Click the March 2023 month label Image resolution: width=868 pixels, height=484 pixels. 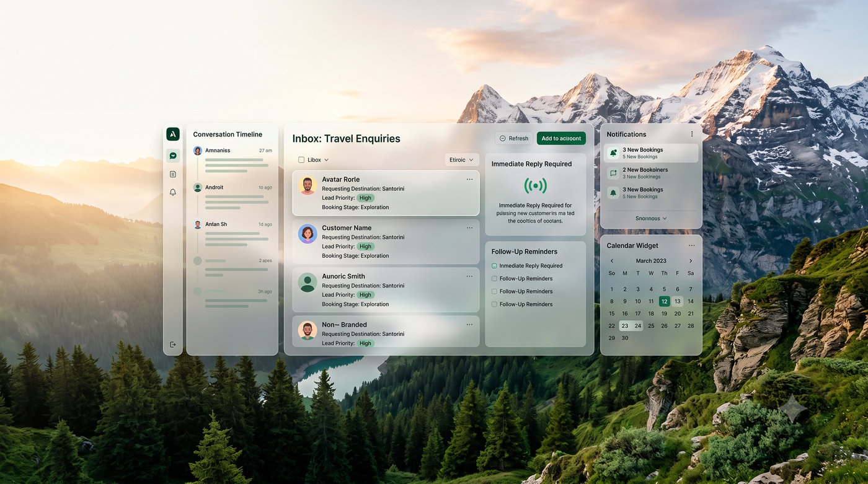coord(651,261)
